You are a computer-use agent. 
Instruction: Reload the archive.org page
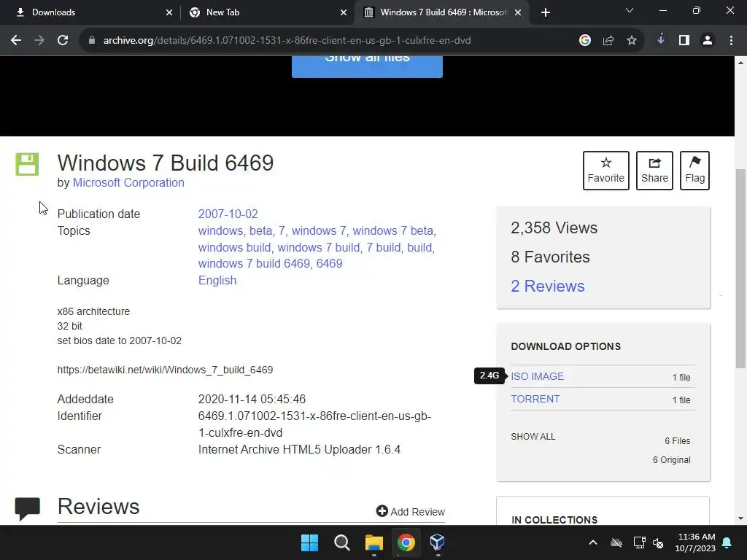click(63, 41)
